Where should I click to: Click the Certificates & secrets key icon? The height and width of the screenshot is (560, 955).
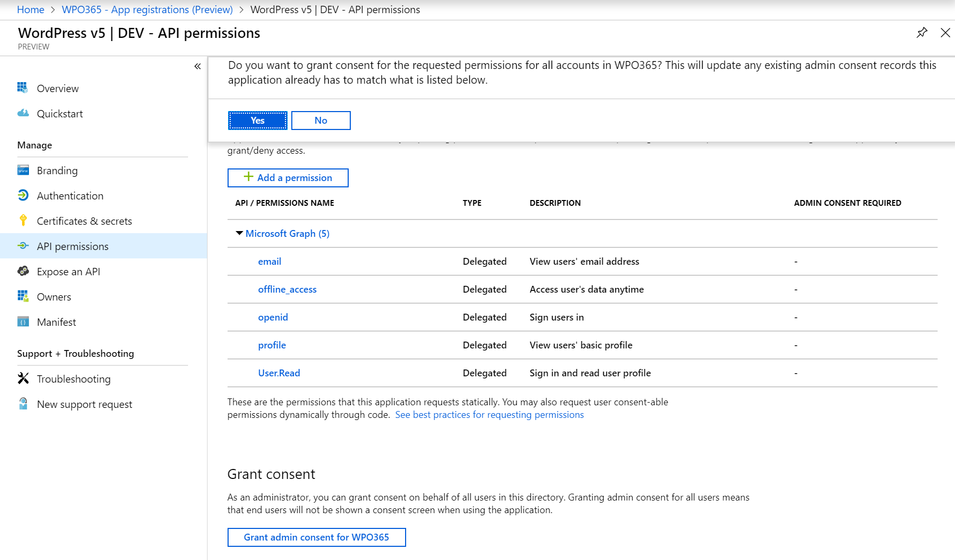coord(23,221)
